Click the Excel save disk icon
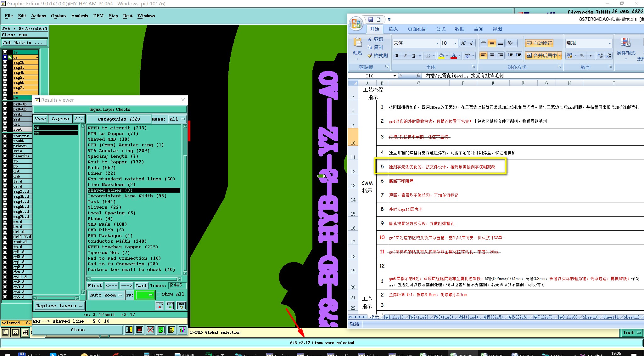This screenshot has height=356, width=644. pyautogui.click(x=371, y=20)
